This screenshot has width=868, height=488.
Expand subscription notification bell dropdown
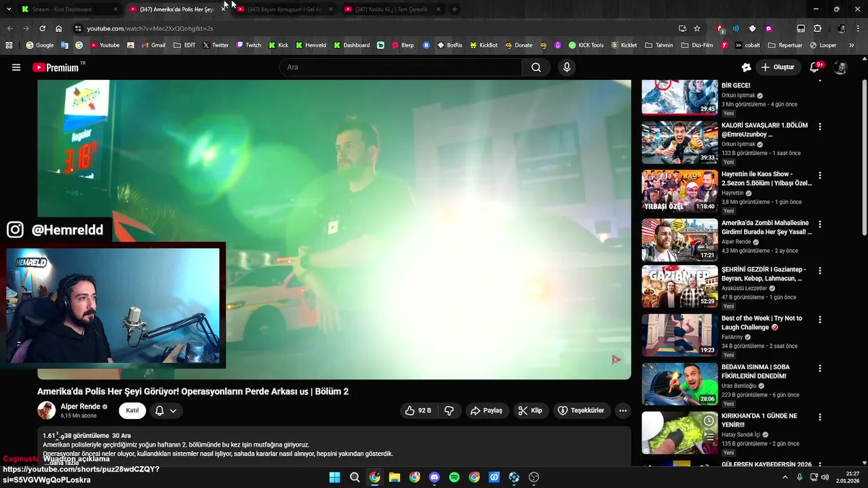[x=165, y=410]
